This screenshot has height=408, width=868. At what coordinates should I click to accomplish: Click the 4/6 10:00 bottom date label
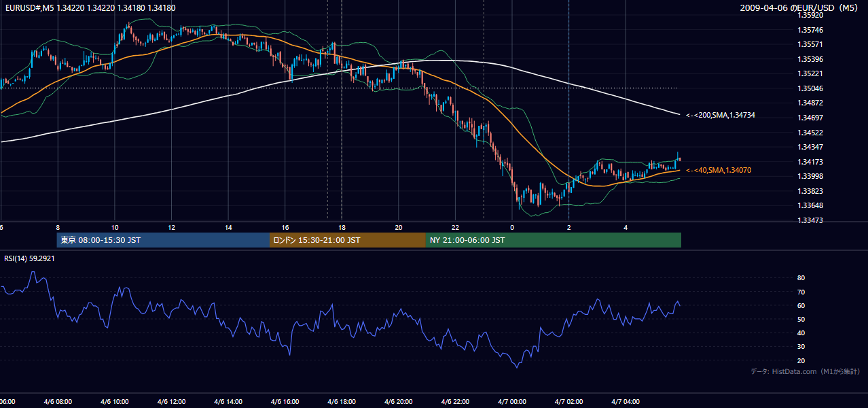(x=115, y=402)
